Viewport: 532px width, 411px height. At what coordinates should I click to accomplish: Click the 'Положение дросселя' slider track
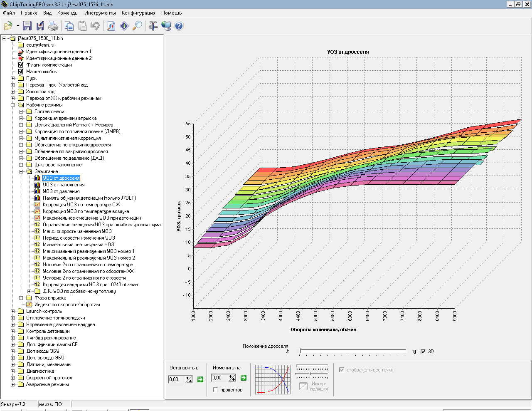[x=352, y=351]
